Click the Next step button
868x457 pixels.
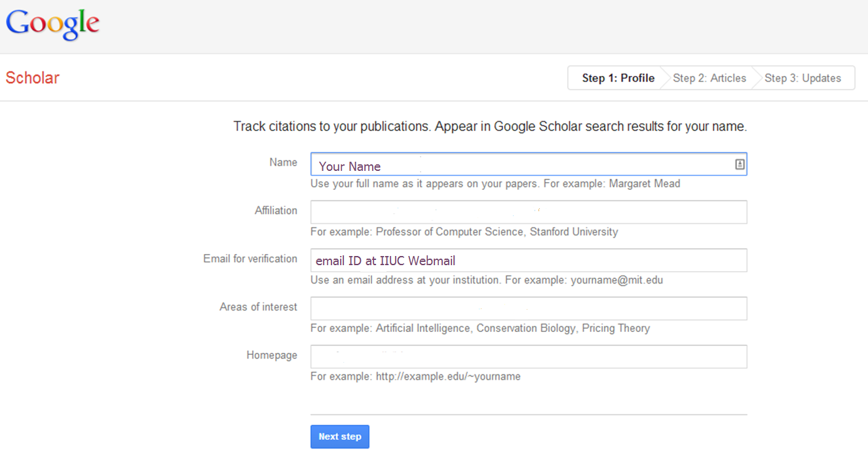pos(340,437)
